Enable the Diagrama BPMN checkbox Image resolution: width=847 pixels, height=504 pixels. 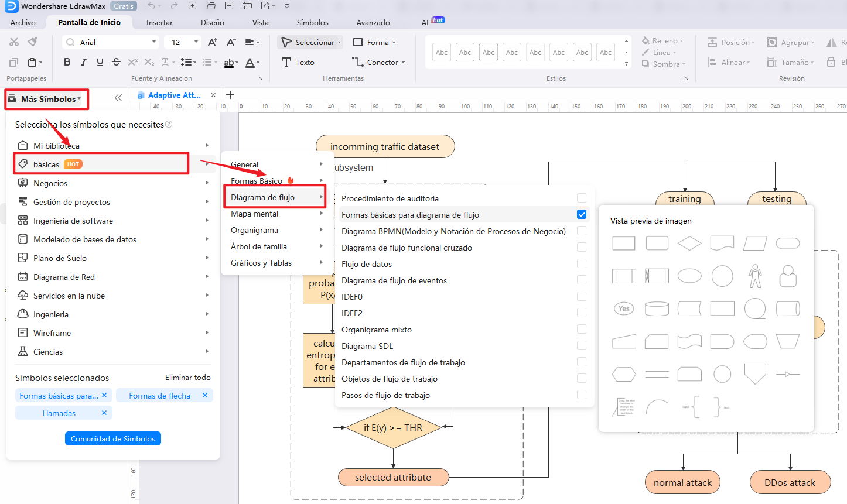click(x=581, y=231)
